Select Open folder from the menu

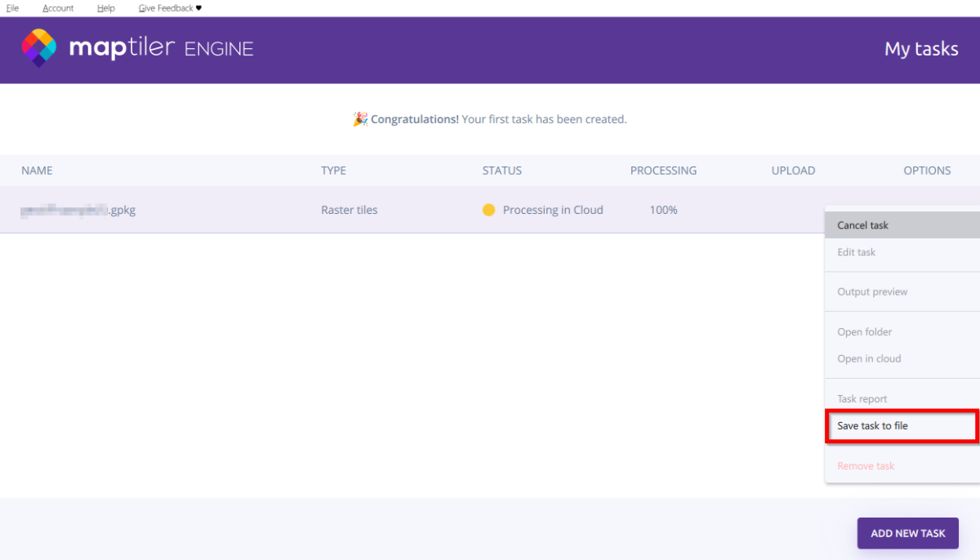pyautogui.click(x=864, y=332)
